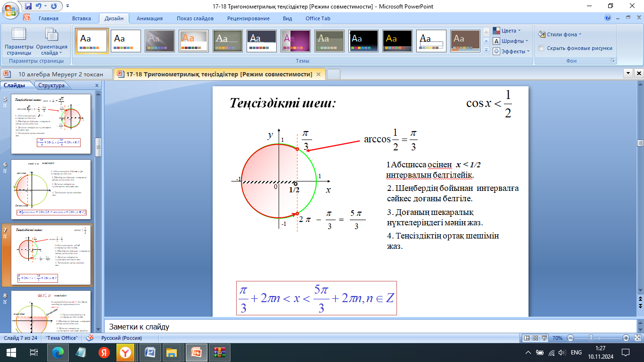Apply the purple gradient theme
Viewport: 644px width, 362px height.
(x=296, y=41)
